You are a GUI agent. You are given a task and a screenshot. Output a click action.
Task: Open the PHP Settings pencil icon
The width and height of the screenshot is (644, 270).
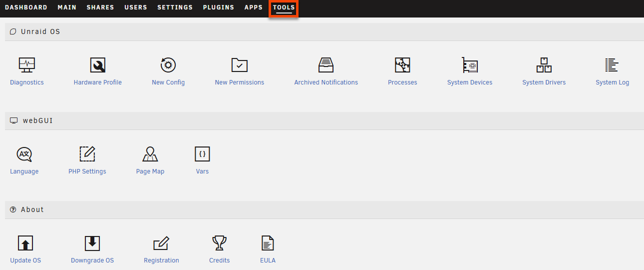coord(87,154)
